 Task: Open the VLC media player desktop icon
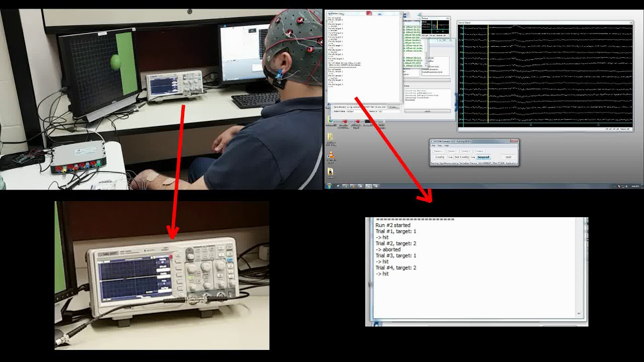(331, 156)
